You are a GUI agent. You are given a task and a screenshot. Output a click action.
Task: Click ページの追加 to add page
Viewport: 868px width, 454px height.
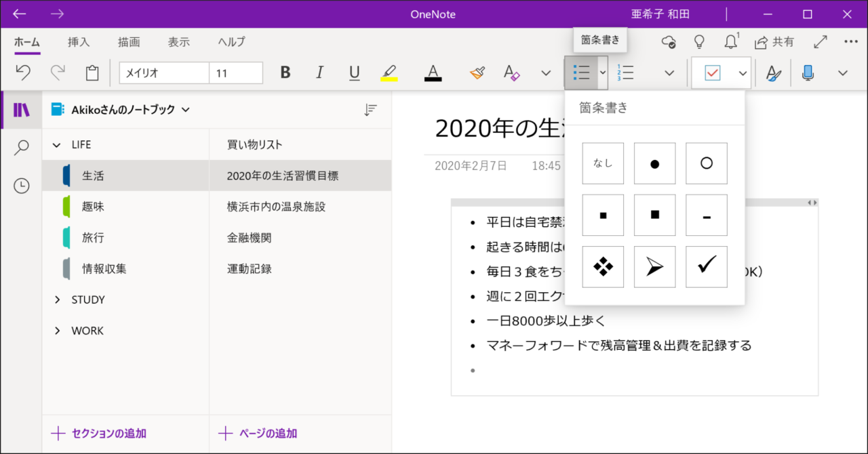(258, 434)
